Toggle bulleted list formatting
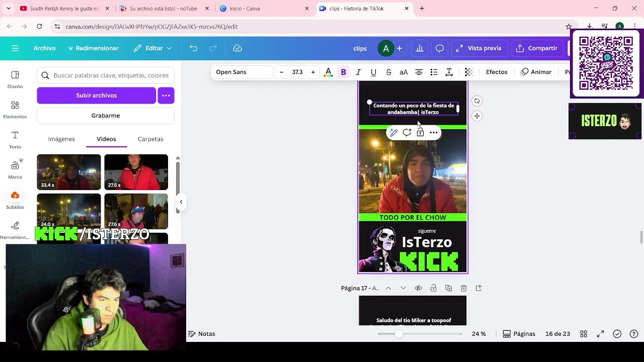The image size is (644, 362). click(434, 72)
